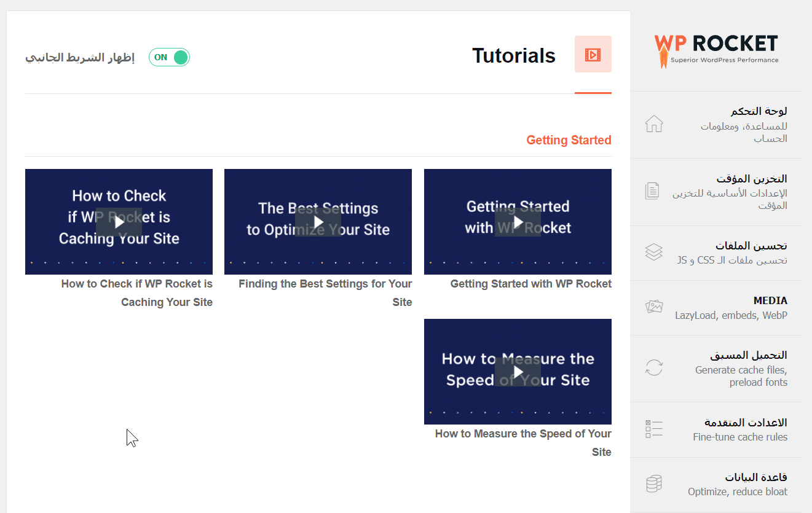Open the MEDIA LazyLoad menu item
Screen dimensions: 812x513
(x=717, y=308)
